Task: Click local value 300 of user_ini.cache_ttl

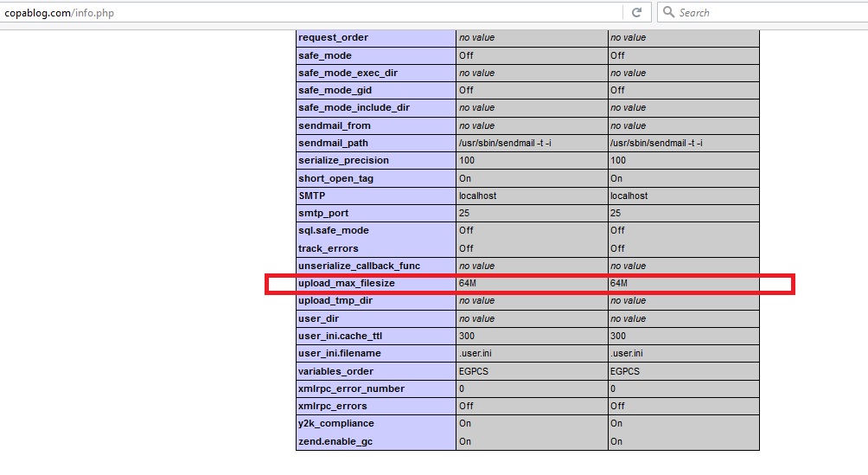Action: pyautogui.click(x=467, y=336)
